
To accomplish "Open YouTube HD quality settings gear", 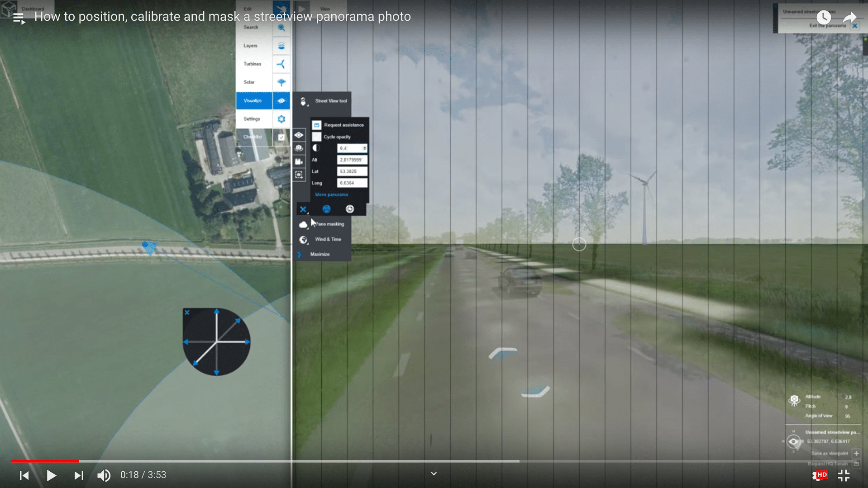I will pos(819,475).
